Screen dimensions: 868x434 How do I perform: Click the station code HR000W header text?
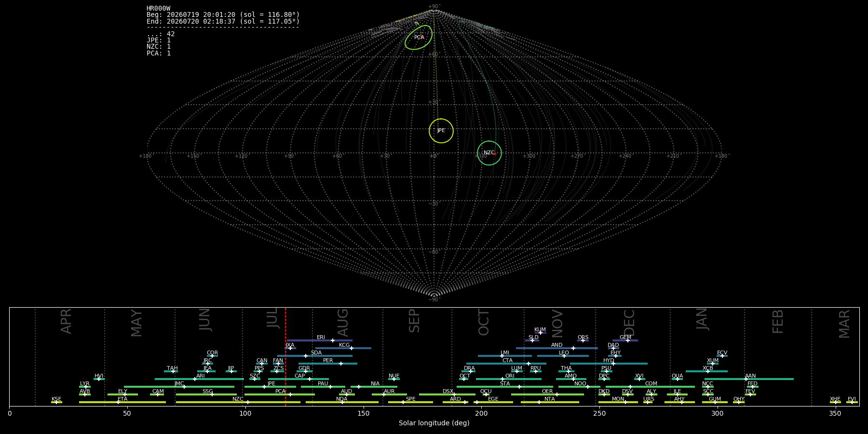pos(158,9)
